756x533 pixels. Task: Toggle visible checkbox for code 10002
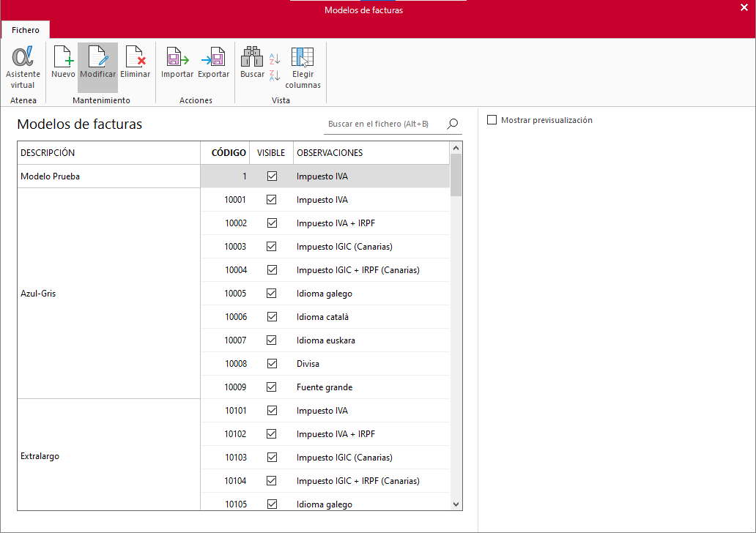point(272,223)
